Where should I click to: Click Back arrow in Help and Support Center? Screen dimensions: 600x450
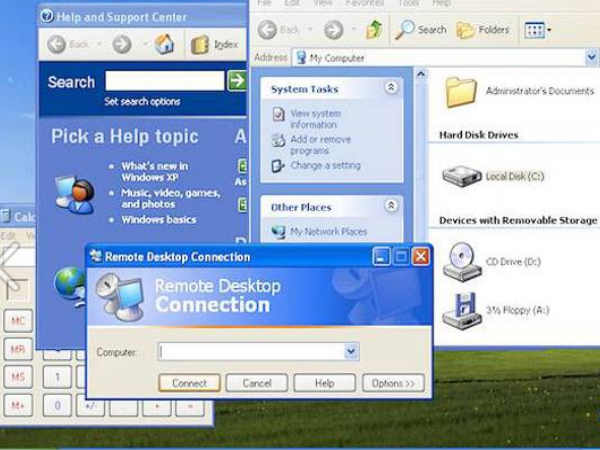(x=56, y=45)
